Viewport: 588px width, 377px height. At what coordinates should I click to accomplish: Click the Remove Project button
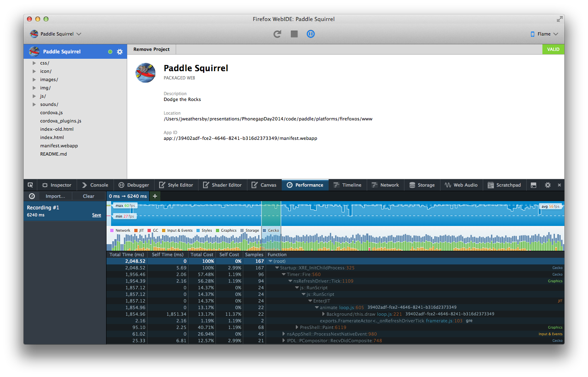click(152, 49)
